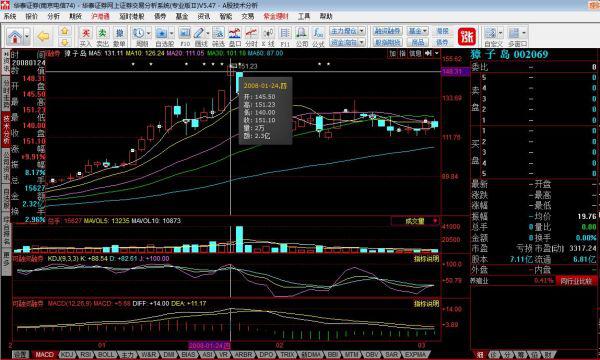Open the 自定义 layout dropdown

pyautogui.click(x=501, y=33)
